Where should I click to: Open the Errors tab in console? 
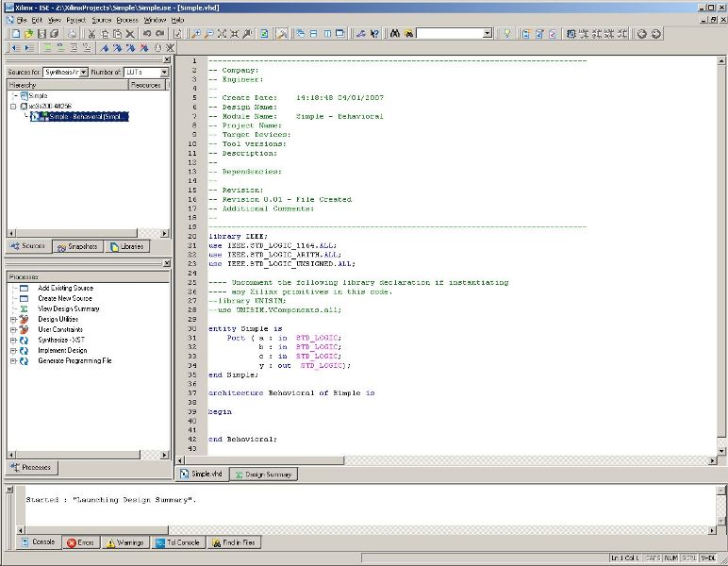click(80, 542)
